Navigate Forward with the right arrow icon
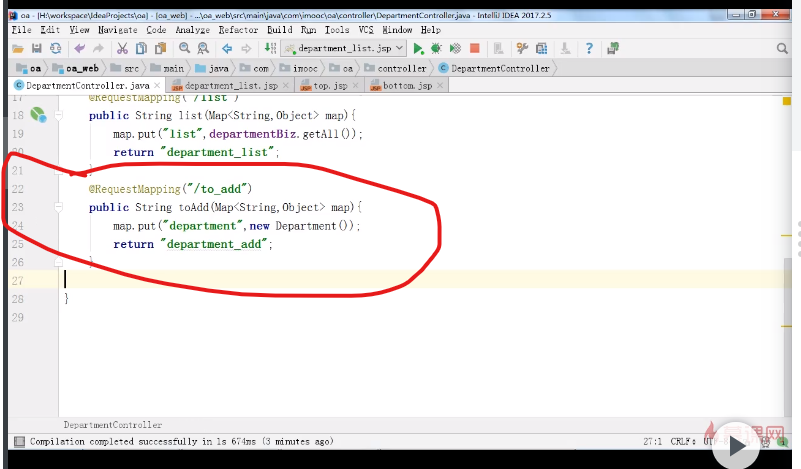This screenshot has width=801, height=469. coord(246,49)
